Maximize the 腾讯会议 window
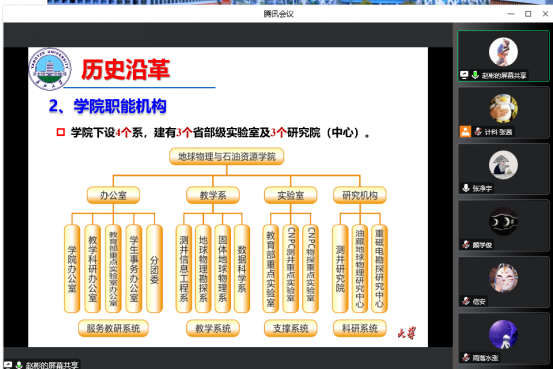The image size is (553, 369). pyautogui.click(x=528, y=14)
